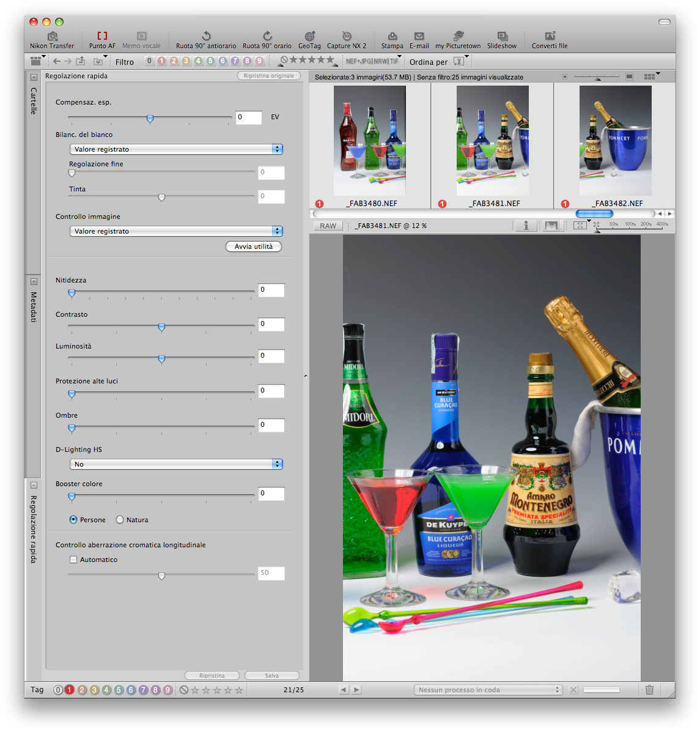Go to the previous image using the status bar arrow
The image size is (700, 732).
[x=344, y=690]
